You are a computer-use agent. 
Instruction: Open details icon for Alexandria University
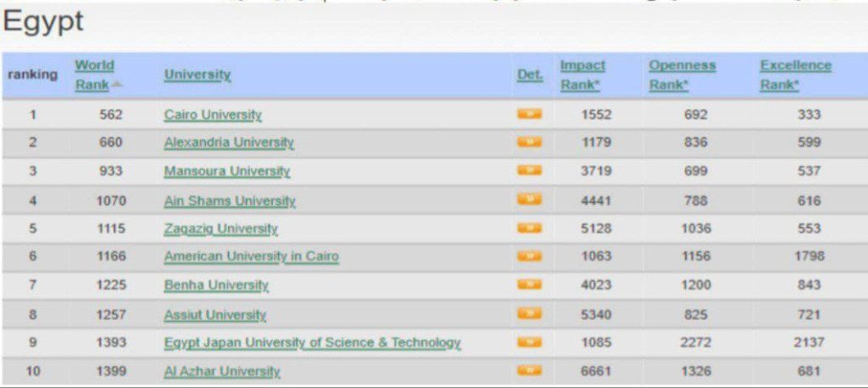tap(529, 142)
